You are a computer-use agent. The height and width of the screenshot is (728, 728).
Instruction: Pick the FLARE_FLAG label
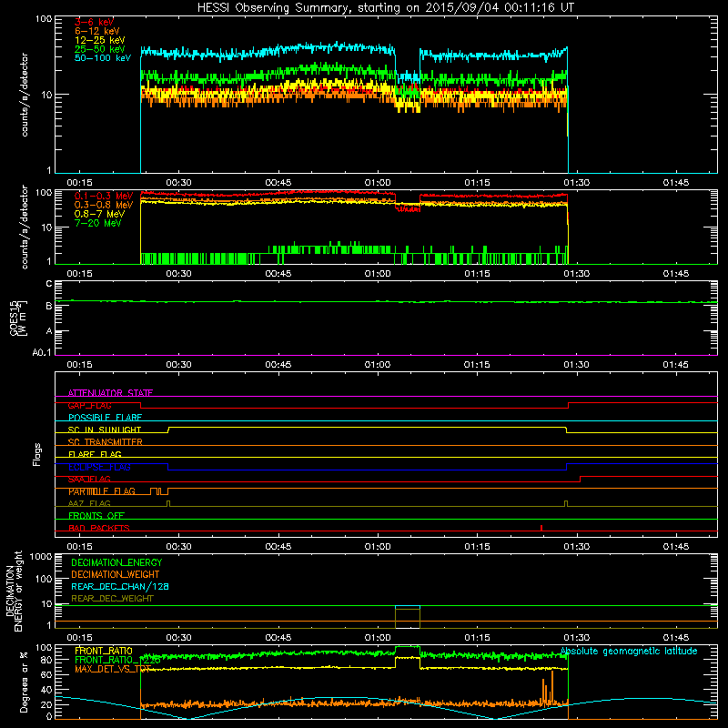click(x=95, y=454)
